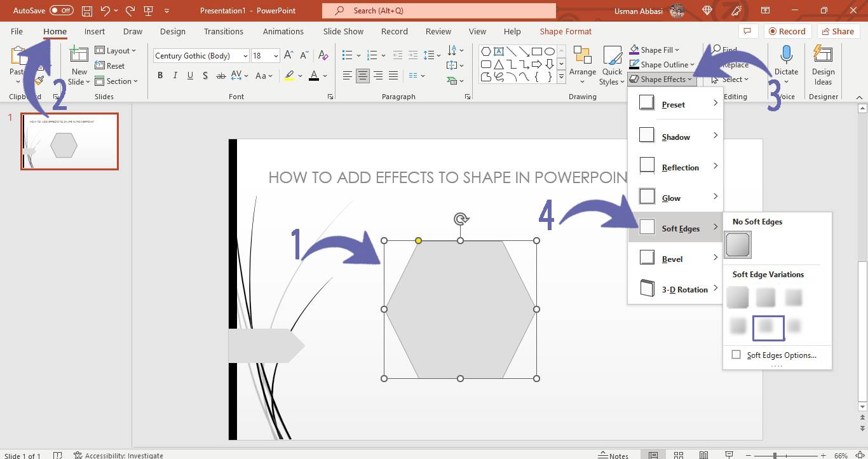Open Quick Styles gallery
The width and height of the screenshot is (868, 459).
(x=612, y=65)
